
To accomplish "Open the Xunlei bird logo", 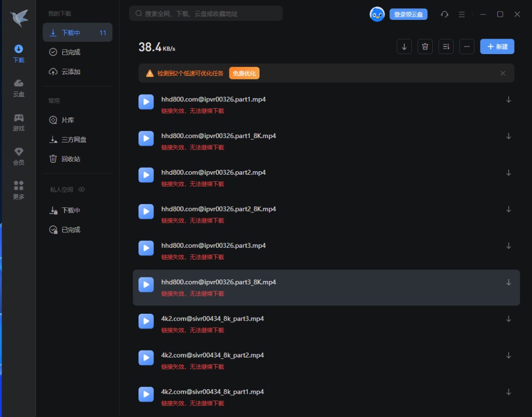I will (19, 18).
